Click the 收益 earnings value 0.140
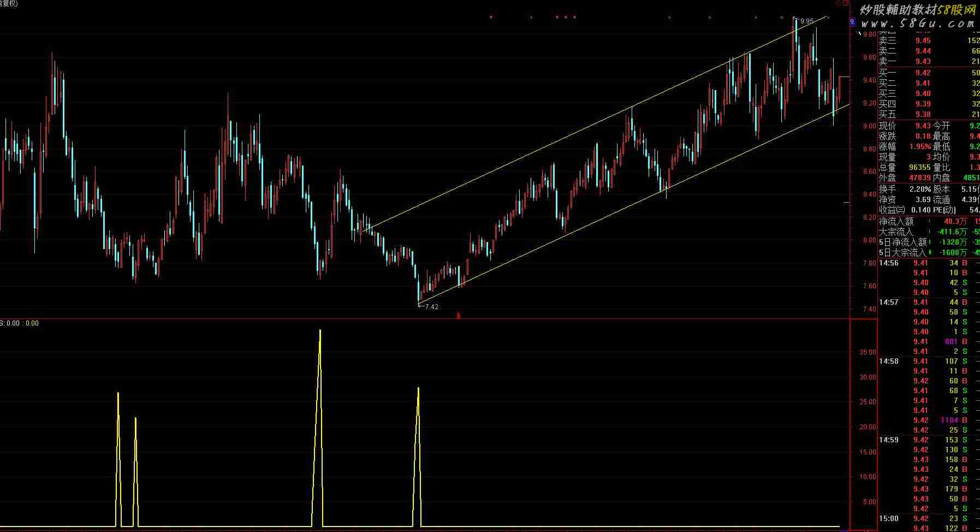The width and height of the screenshot is (980, 532). [x=921, y=210]
